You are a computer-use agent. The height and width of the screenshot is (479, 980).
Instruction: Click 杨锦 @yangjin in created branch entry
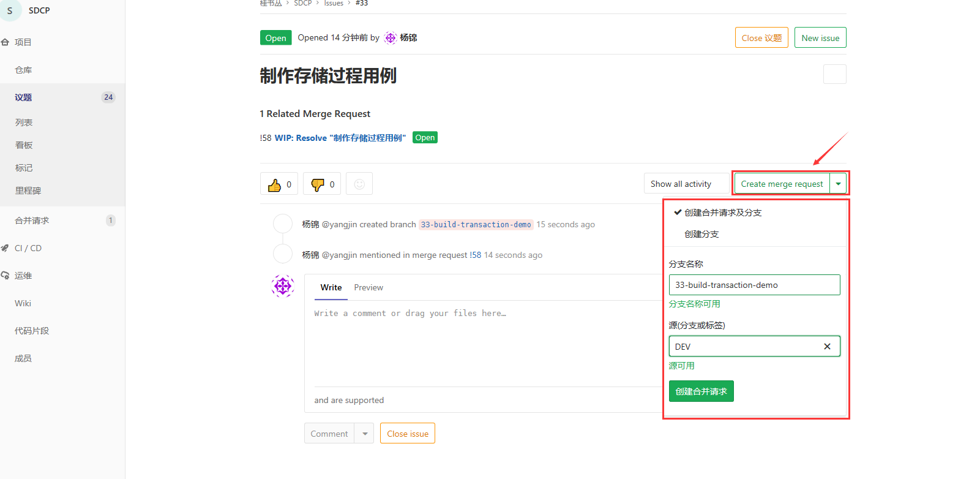pos(329,225)
